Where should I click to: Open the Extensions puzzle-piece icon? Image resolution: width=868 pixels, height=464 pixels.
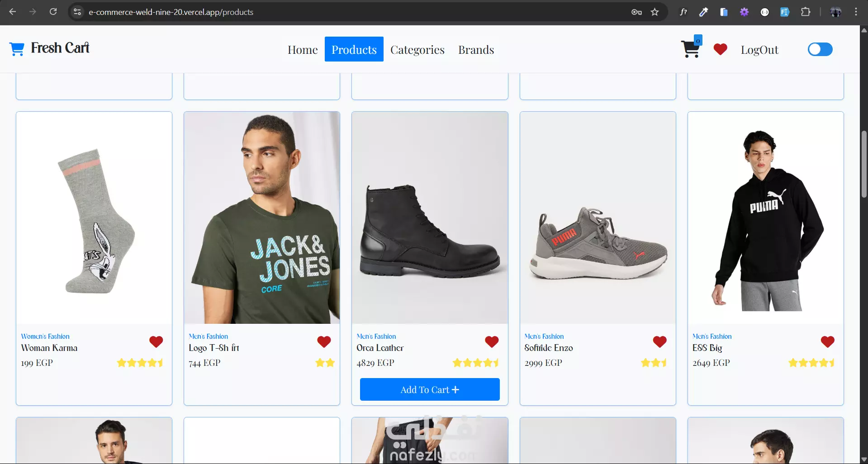point(806,12)
